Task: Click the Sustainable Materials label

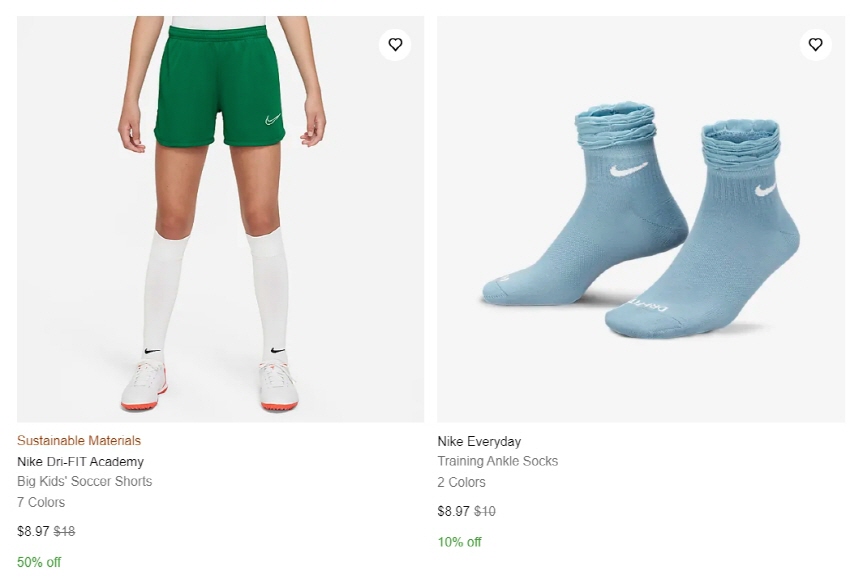Action: click(x=79, y=440)
